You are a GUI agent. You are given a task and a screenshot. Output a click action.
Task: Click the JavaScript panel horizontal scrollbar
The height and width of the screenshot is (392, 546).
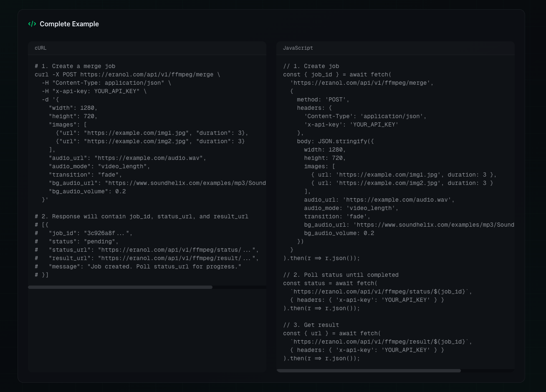[x=369, y=370]
